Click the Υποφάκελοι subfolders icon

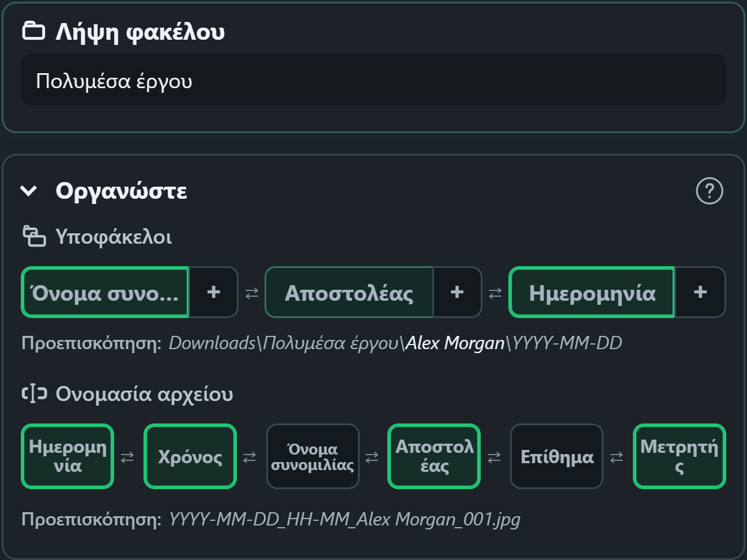pos(33,236)
